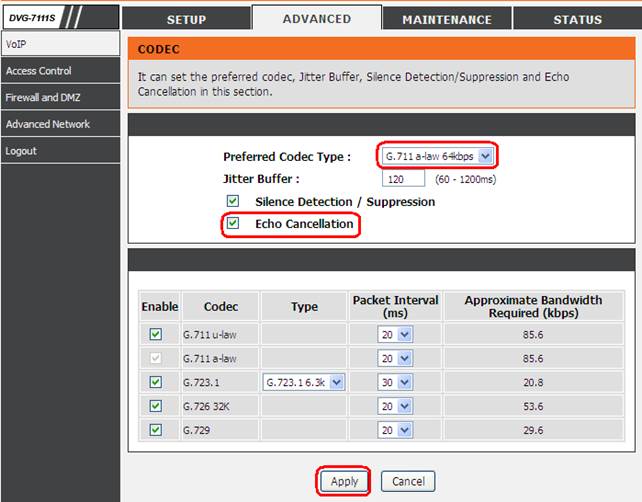Screen dimensions: 642x502
Task: Open the STATUS tab
Action: (x=578, y=19)
